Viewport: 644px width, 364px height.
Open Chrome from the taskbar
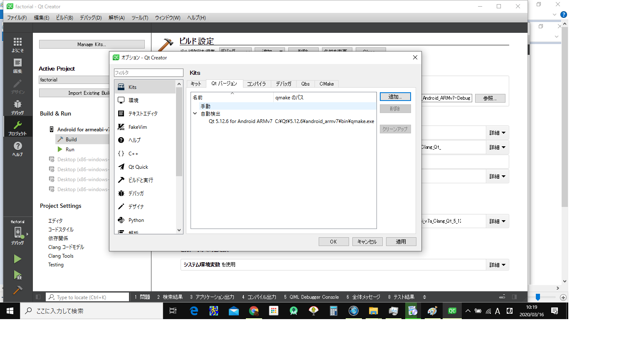[254, 311]
